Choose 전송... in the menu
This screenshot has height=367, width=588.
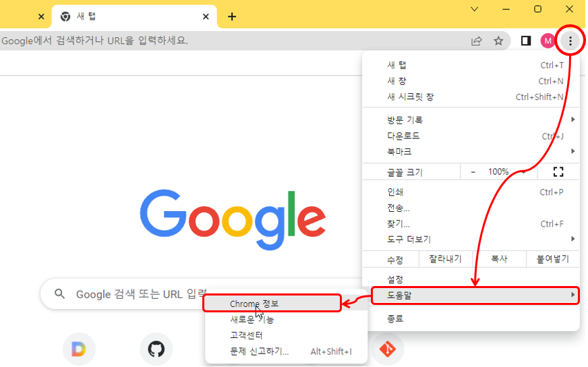471,208
